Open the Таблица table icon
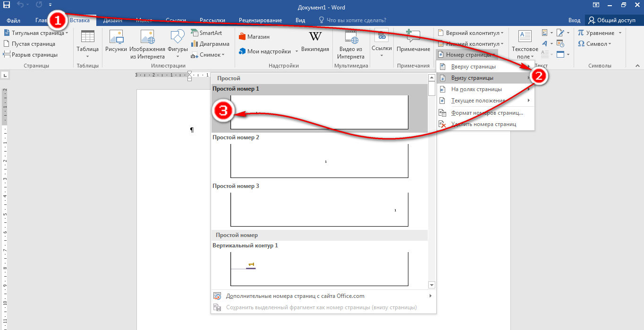644x330 pixels. (87, 37)
